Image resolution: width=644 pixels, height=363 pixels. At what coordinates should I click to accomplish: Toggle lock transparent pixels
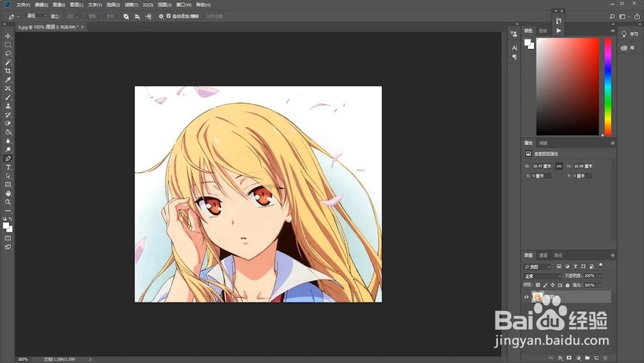[x=538, y=285]
